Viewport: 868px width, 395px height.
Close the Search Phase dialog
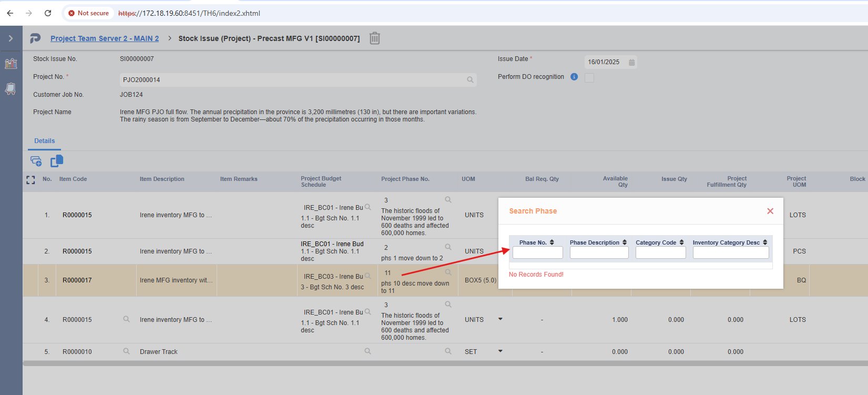coord(770,211)
